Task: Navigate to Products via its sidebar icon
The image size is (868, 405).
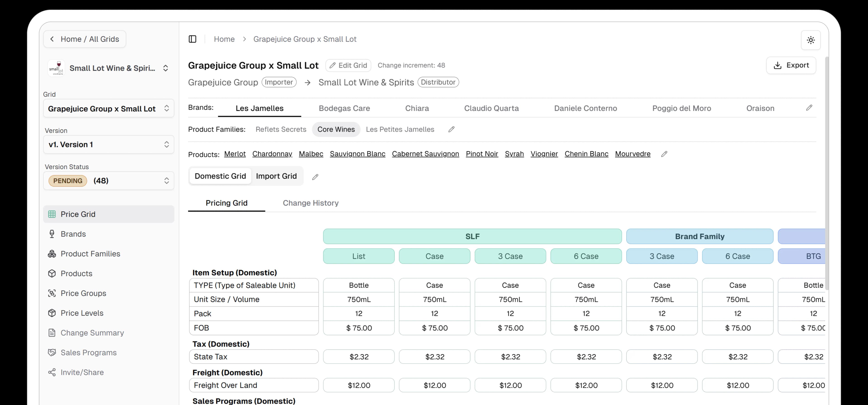Action: 52,273
